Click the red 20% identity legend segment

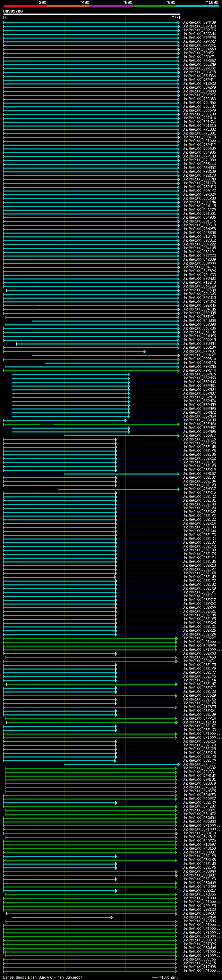click(25, 6)
